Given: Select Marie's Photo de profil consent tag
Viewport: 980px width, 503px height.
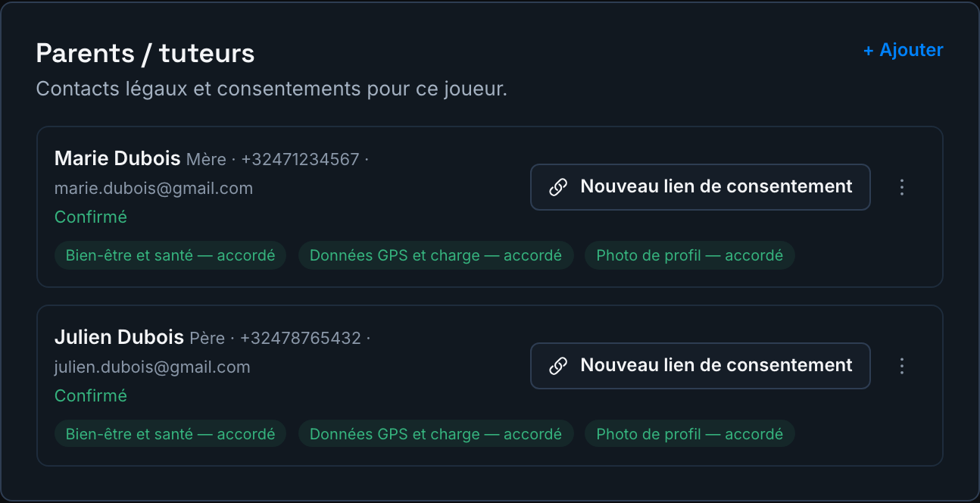Looking at the screenshot, I should coord(690,255).
